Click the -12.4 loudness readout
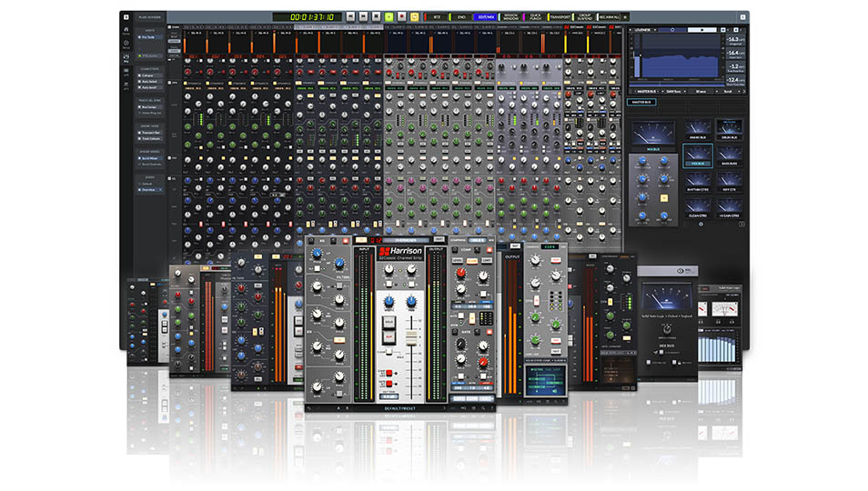 (734, 81)
